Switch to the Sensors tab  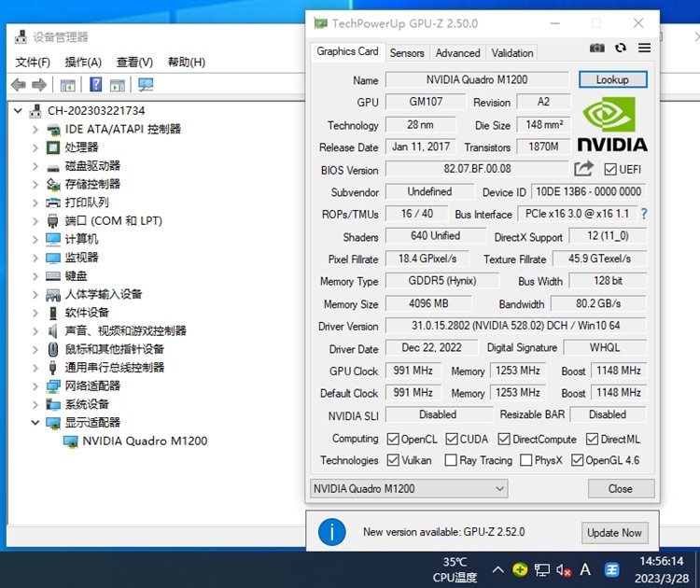(x=407, y=52)
